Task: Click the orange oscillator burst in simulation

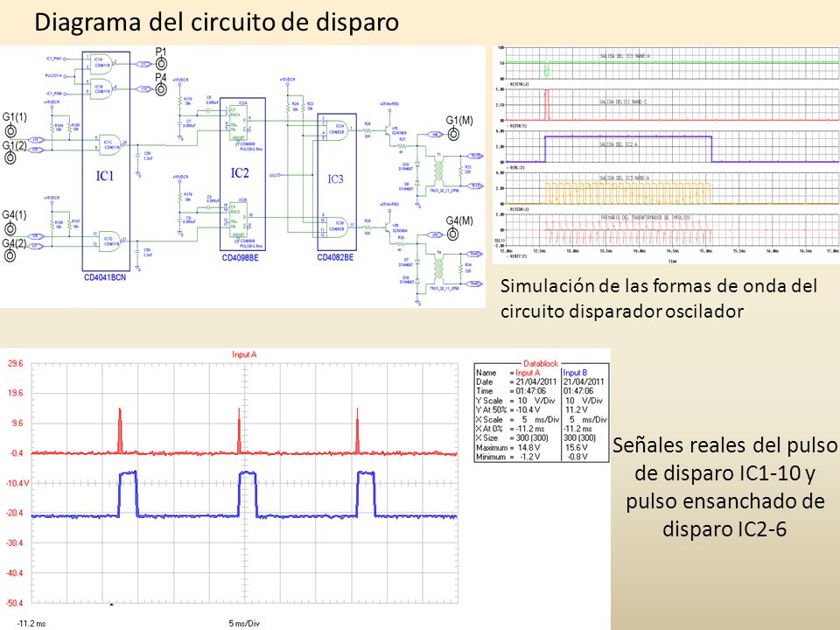Action: 628,193
